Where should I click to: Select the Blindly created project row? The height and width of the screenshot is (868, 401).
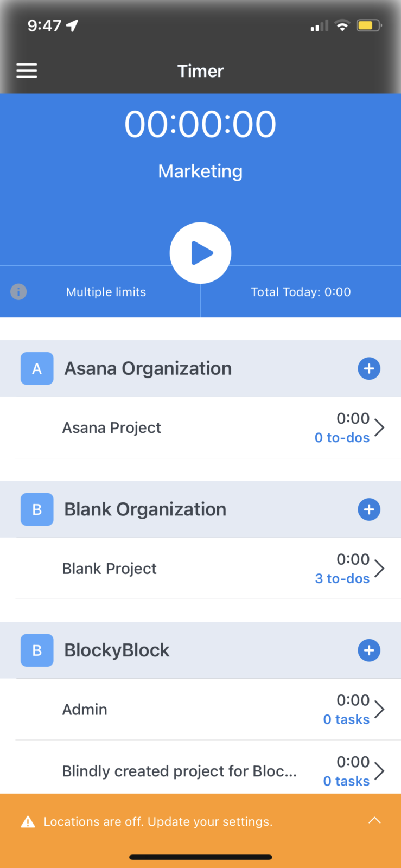(x=179, y=771)
